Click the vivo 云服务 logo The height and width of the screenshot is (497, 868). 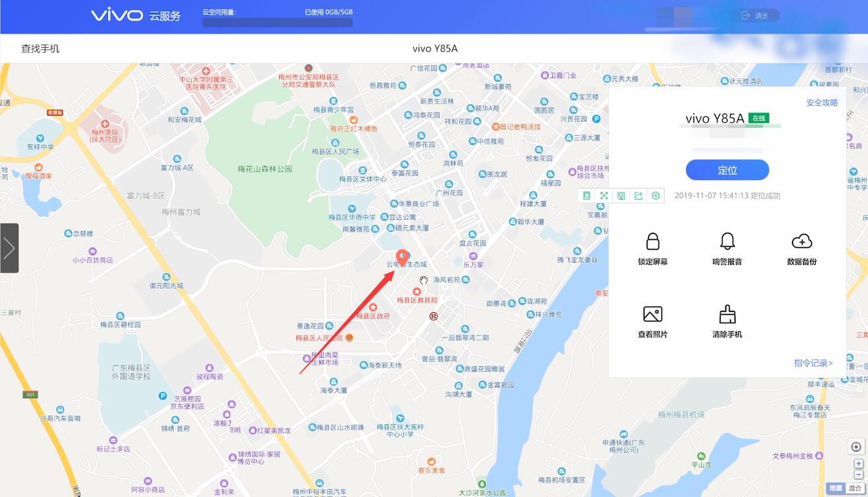pyautogui.click(x=136, y=15)
